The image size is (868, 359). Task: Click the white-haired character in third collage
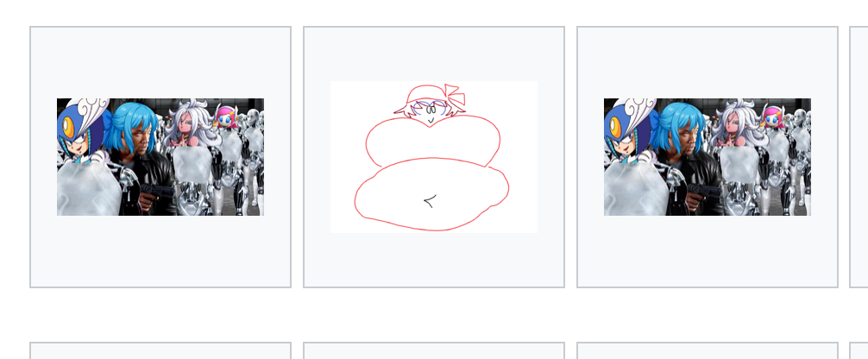pos(736,124)
